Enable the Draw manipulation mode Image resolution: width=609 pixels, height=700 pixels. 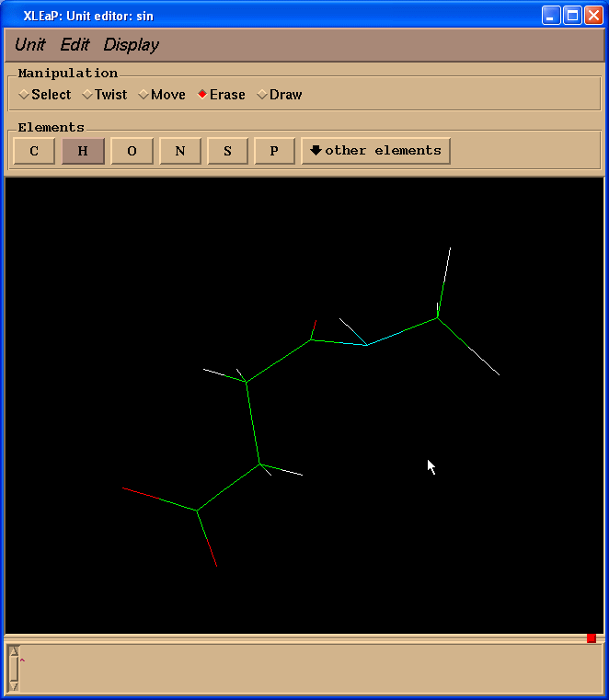point(280,95)
